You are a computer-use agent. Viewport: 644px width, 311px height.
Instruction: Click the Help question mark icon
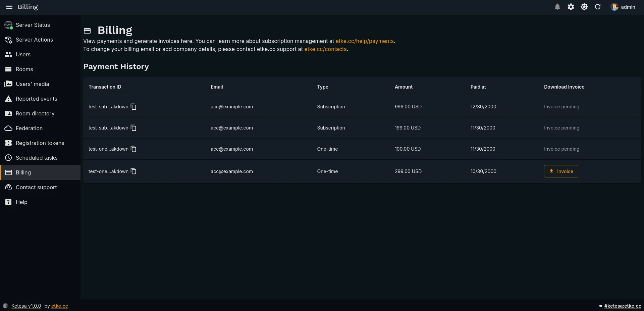tap(8, 202)
